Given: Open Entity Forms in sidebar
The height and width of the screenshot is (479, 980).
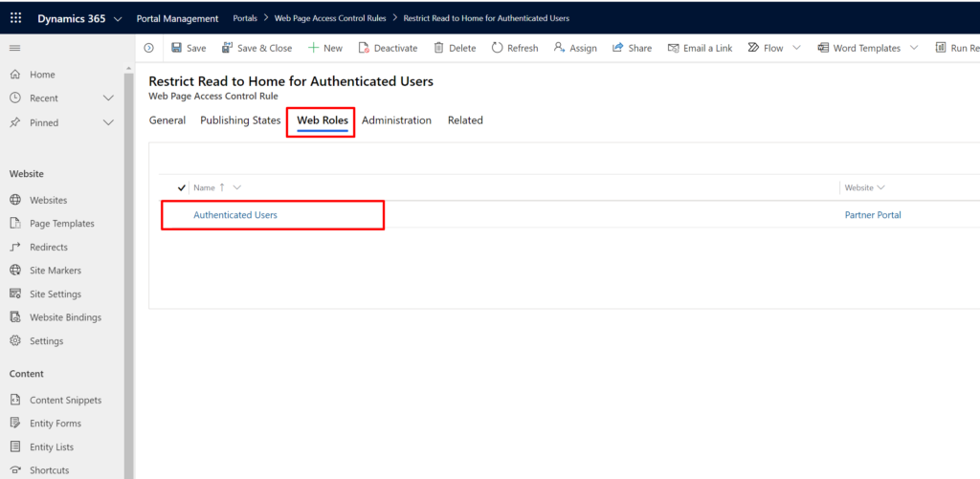Looking at the screenshot, I should coord(56,424).
